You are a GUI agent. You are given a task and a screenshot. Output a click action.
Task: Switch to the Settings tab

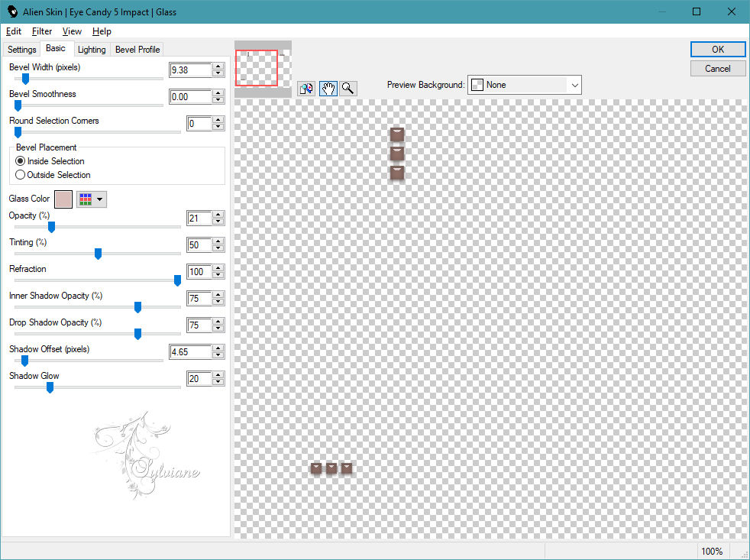coord(21,50)
